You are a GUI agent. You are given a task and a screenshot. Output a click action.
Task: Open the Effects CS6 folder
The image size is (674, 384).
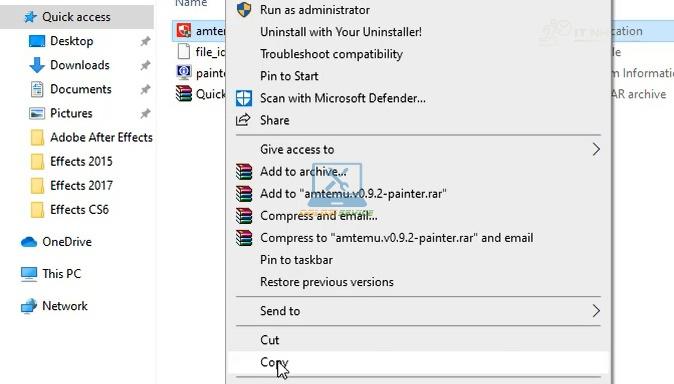pyautogui.click(x=80, y=209)
